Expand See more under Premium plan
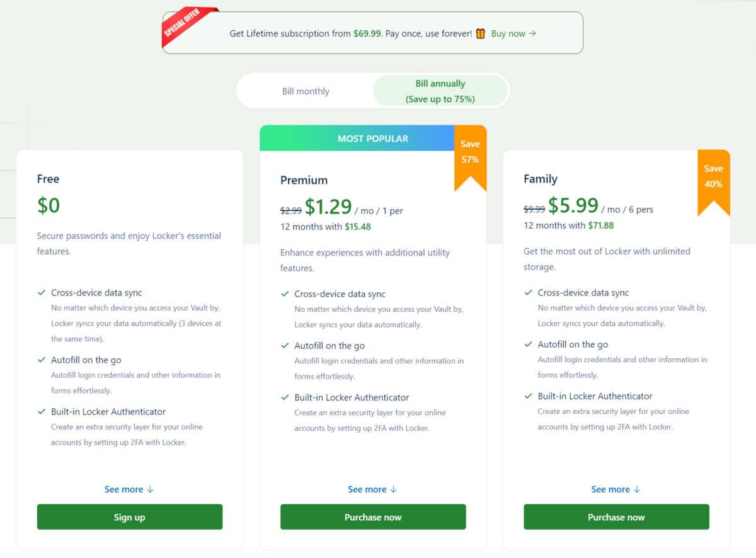The height and width of the screenshot is (558, 756). coord(372,489)
